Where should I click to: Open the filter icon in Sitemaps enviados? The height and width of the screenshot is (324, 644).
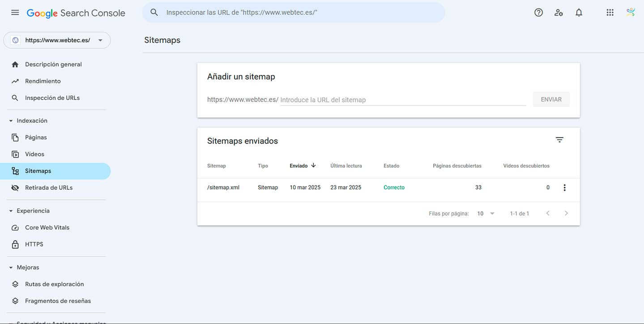(559, 140)
